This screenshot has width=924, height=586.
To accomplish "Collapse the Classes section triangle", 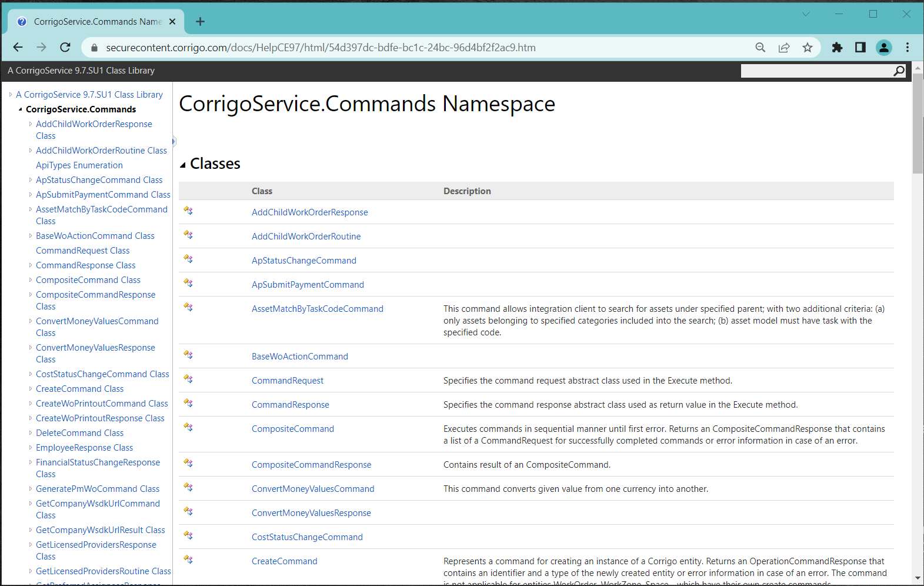I will pyautogui.click(x=183, y=165).
